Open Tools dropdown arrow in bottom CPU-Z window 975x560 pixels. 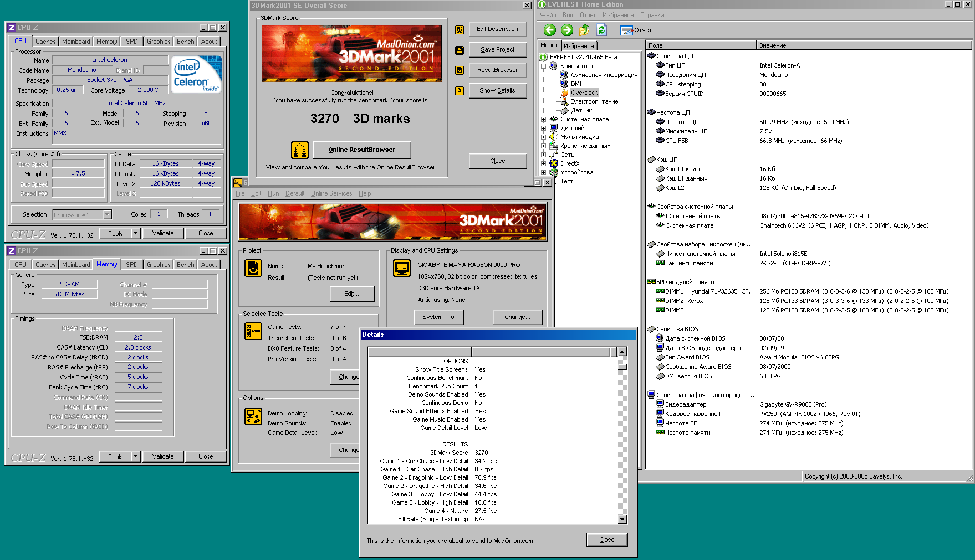(135, 456)
